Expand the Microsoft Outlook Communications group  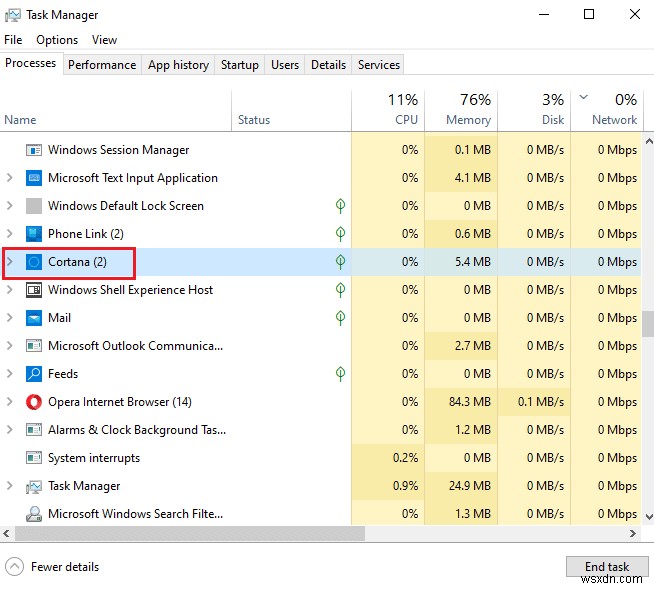(x=10, y=345)
